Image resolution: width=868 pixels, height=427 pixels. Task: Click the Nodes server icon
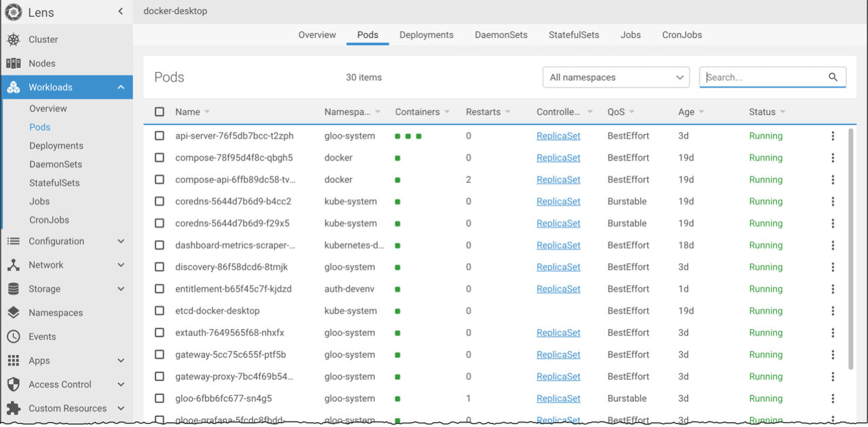14,63
